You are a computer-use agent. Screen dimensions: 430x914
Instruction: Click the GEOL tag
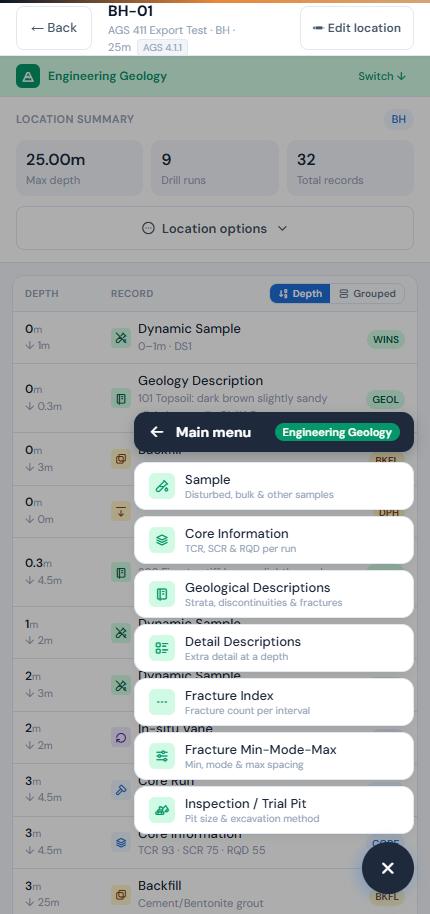coord(385,399)
